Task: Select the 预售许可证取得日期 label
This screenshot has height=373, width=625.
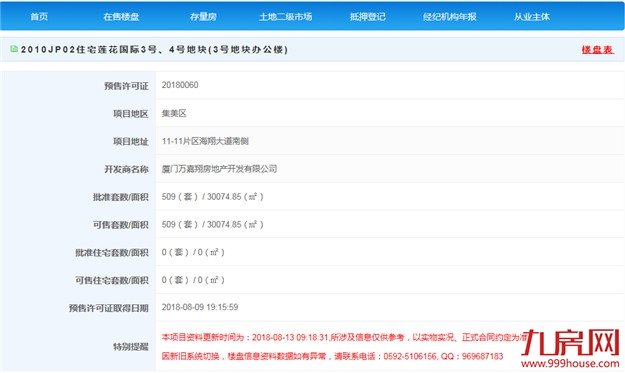Action: (x=108, y=308)
